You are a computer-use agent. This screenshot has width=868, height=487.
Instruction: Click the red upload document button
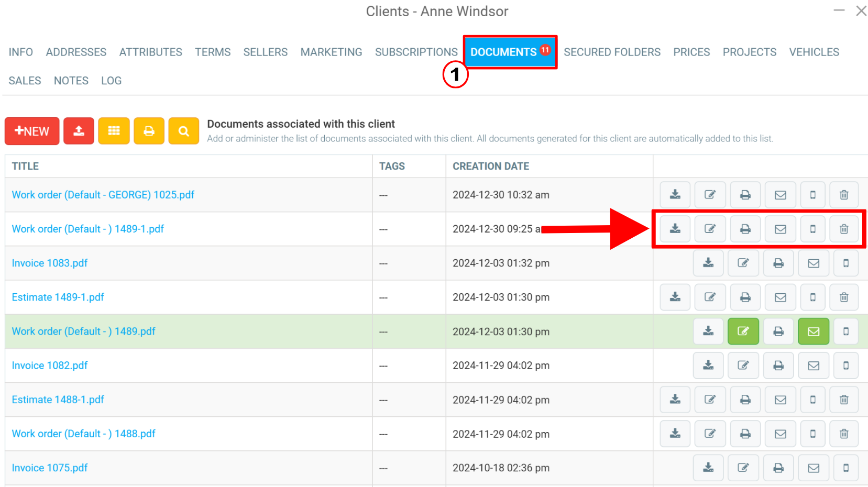point(79,131)
